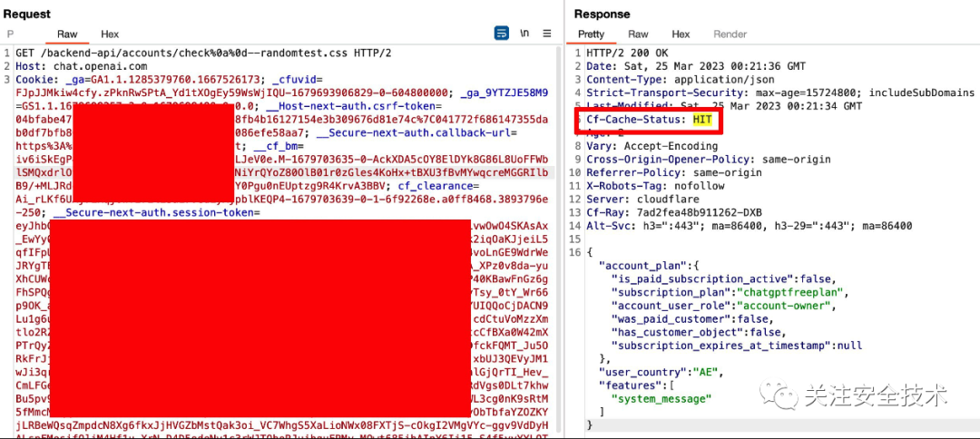Click the highlighted HIT cache status value
This screenshot has width=980, height=439.
tap(702, 119)
